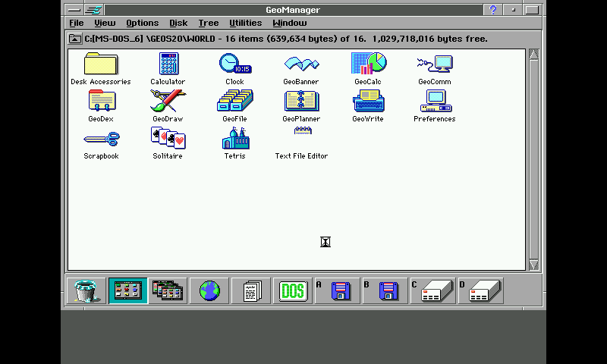Viewport: 607px width, 364px height.
Task: Select the Tetris game icon
Action: pos(234,139)
